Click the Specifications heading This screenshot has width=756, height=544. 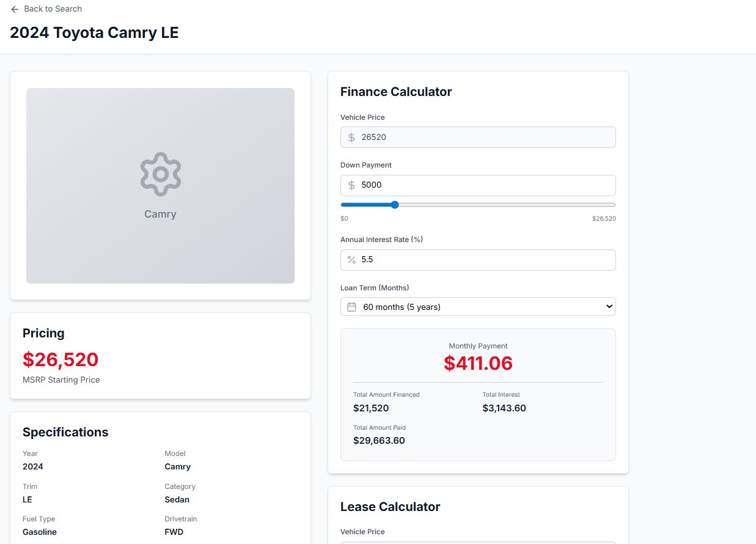click(x=65, y=432)
